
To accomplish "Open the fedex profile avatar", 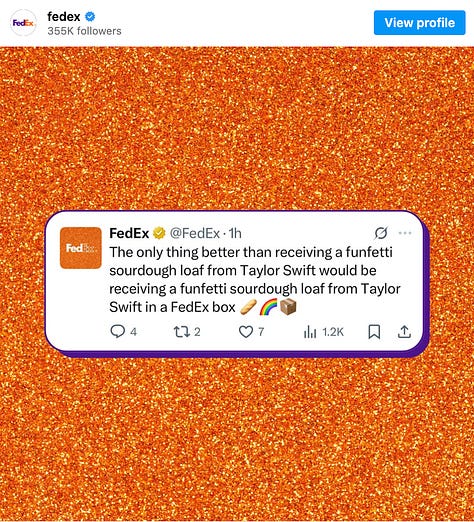I will [x=23, y=23].
